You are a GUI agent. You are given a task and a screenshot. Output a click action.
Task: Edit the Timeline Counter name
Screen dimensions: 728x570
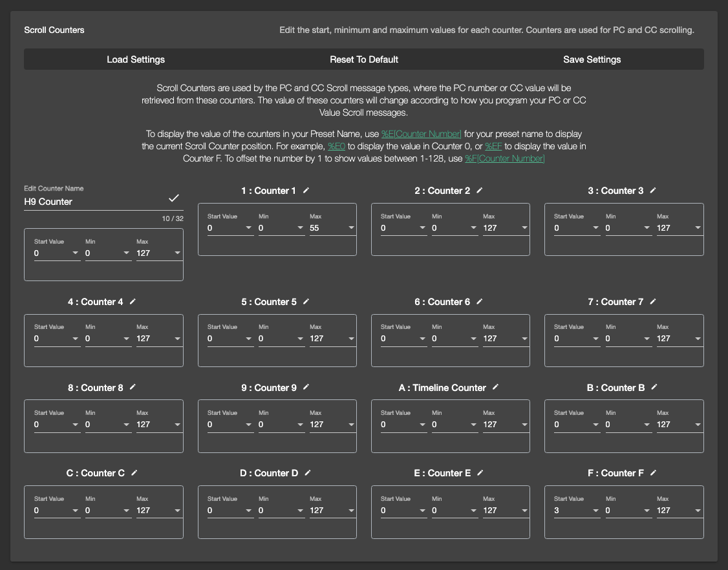pyautogui.click(x=495, y=387)
